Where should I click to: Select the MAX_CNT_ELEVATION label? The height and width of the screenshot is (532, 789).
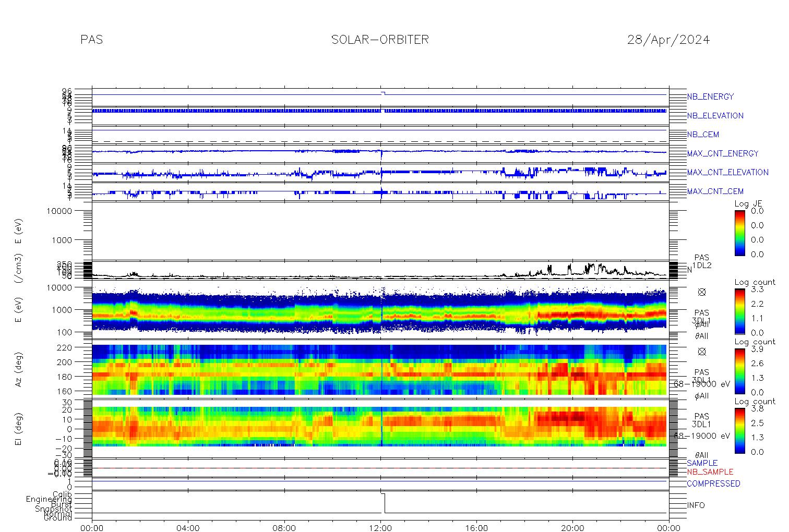(x=727, y=172)
